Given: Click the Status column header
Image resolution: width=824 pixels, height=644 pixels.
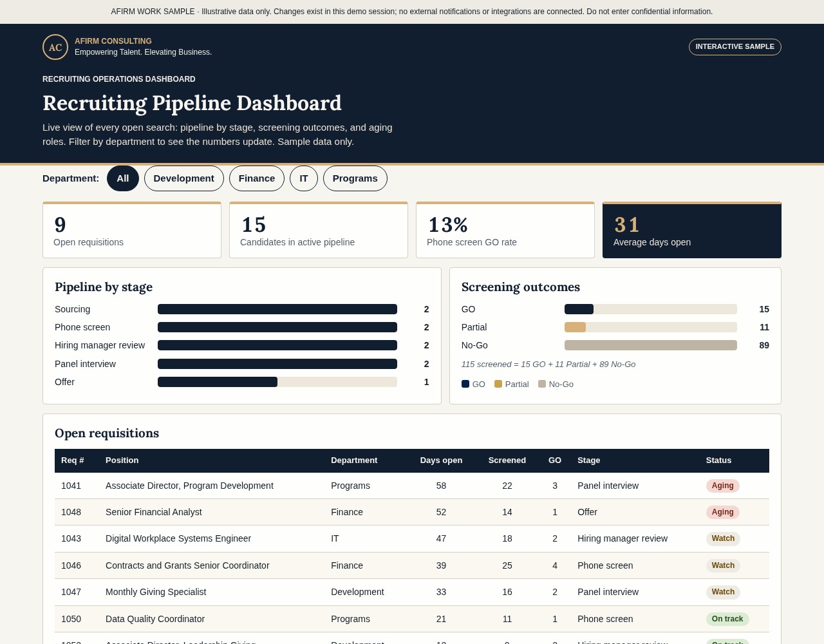Looking at the screenshot, I should pyautogui.click(x=718, y=460).
